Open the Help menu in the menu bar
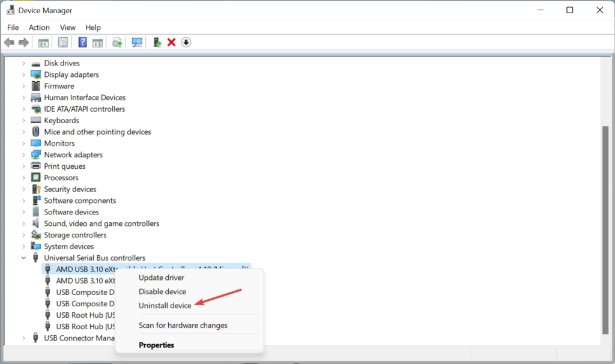This screenshot has height=364, width=615. point(93,28)
